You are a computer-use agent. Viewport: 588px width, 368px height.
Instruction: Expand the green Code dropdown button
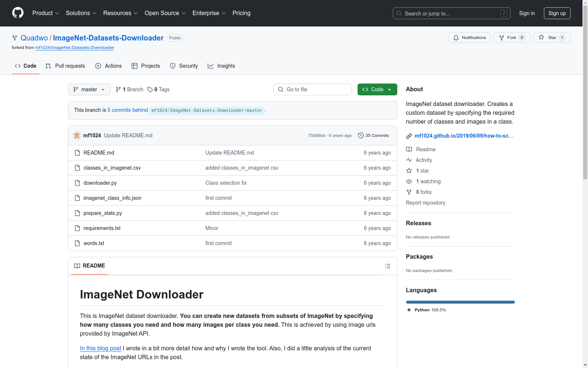point(377,89)
